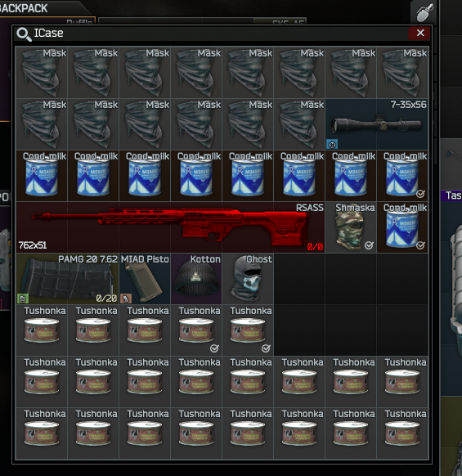Click the magnifier search icon of ICase
Image resolution: width=462 pixels, height=476 pixels.
24,34
